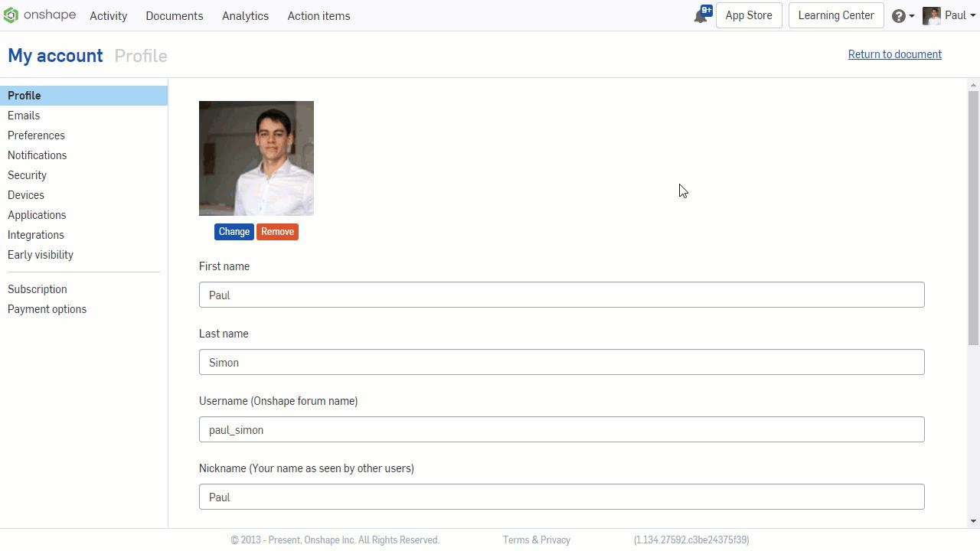This screenshot has width=980, height=551.
Task: Open the Activity menu item
Action: pos(108,16)
